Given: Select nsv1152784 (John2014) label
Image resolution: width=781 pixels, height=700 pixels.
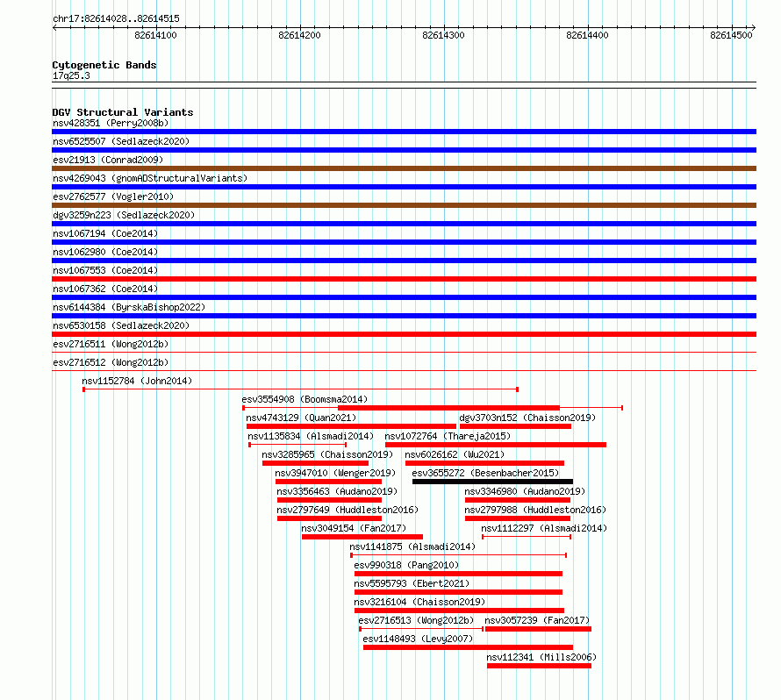Looking at the screenshot, I should click(137, 381).
